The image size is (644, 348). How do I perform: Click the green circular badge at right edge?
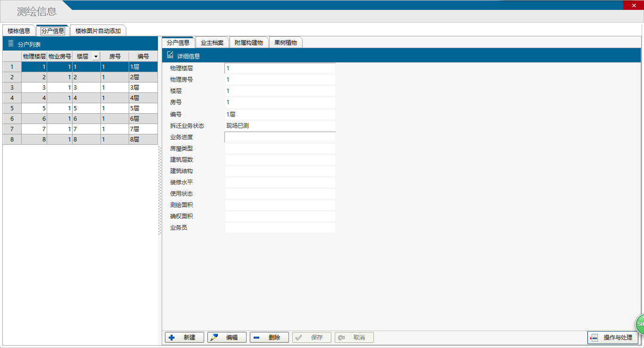(x=640, y=324)
